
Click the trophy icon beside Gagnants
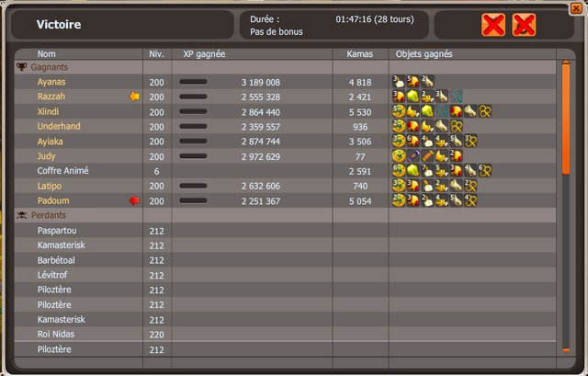(21, 67)
